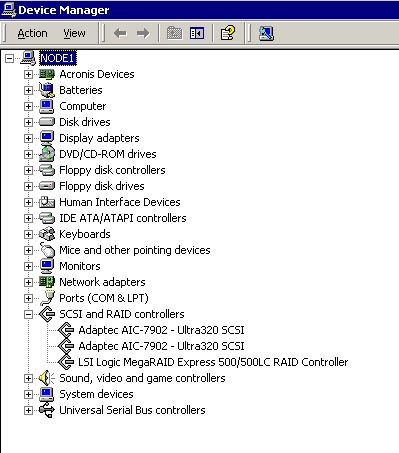Click the Floppy disk controllers icon
The width and height of the screenshot is (399, 453).
[47, 170]
